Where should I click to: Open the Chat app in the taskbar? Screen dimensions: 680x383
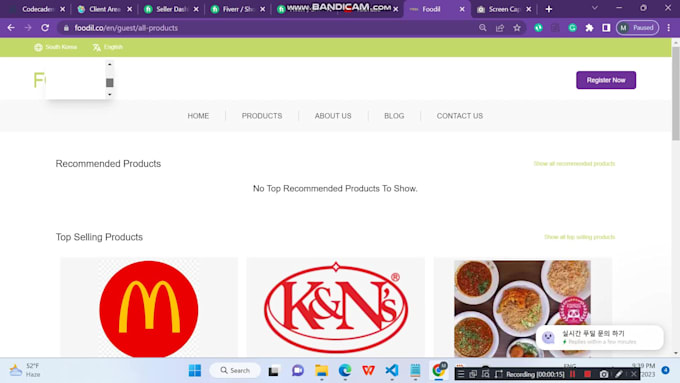click(298, 371)
